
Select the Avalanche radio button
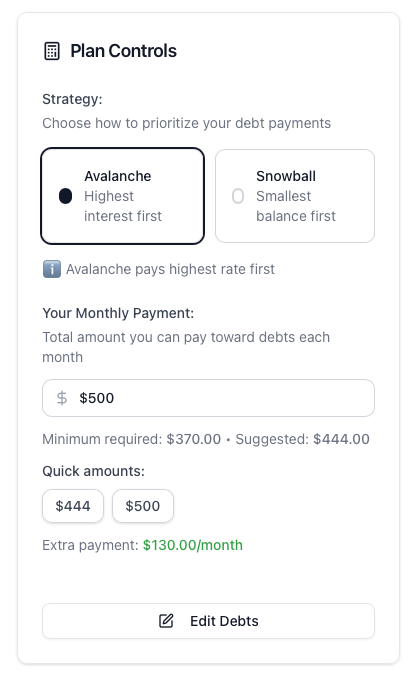point(65,196)
